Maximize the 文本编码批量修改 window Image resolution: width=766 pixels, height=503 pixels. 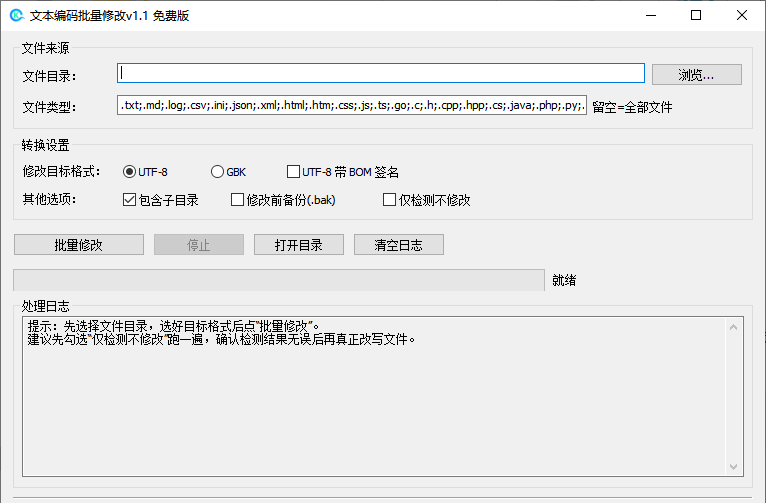point(696,15)
